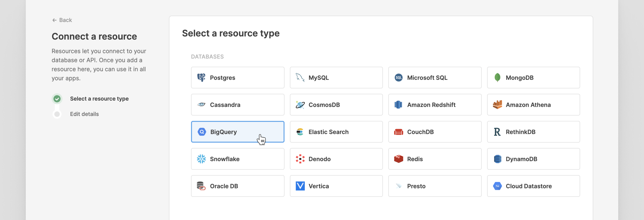Click the green checkmark step indicator
The height and width of the screenshot is (220, 644).
(57, 99)
